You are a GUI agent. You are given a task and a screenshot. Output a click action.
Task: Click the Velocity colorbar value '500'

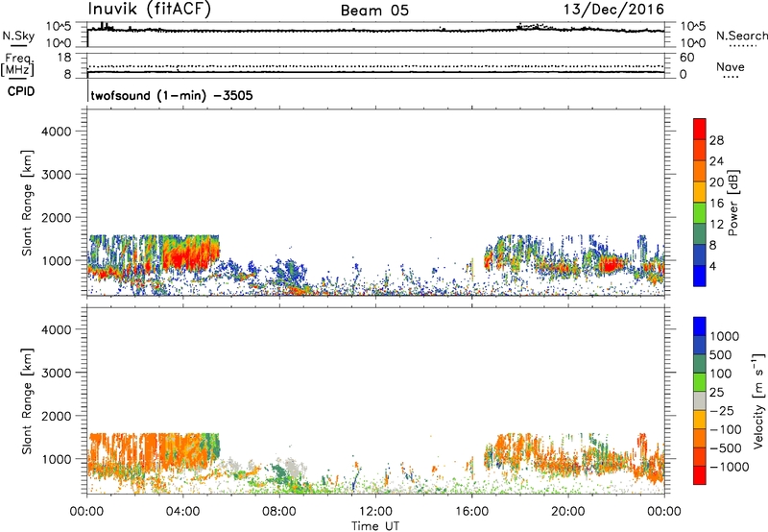[x=721, y=354]
